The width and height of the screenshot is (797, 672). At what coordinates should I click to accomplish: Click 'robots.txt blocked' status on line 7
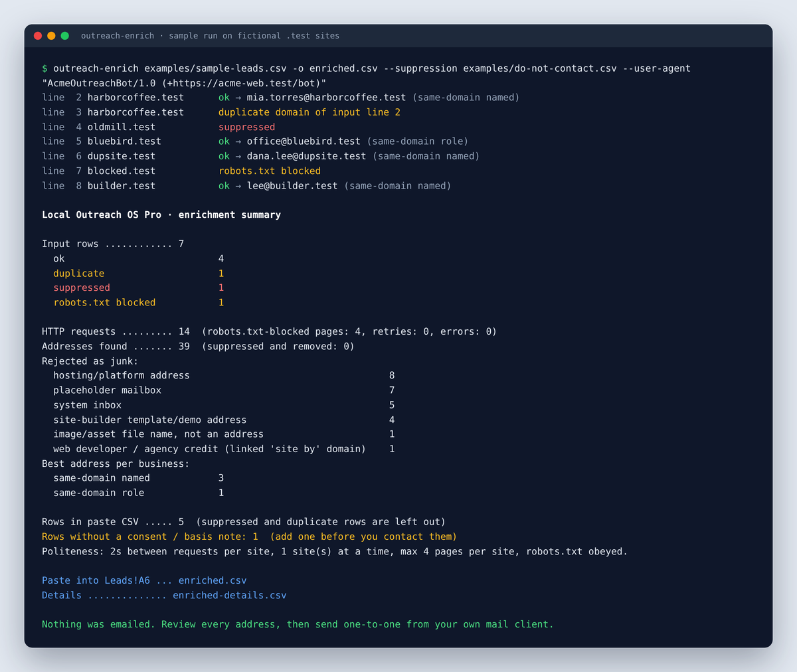coord(270,171)
